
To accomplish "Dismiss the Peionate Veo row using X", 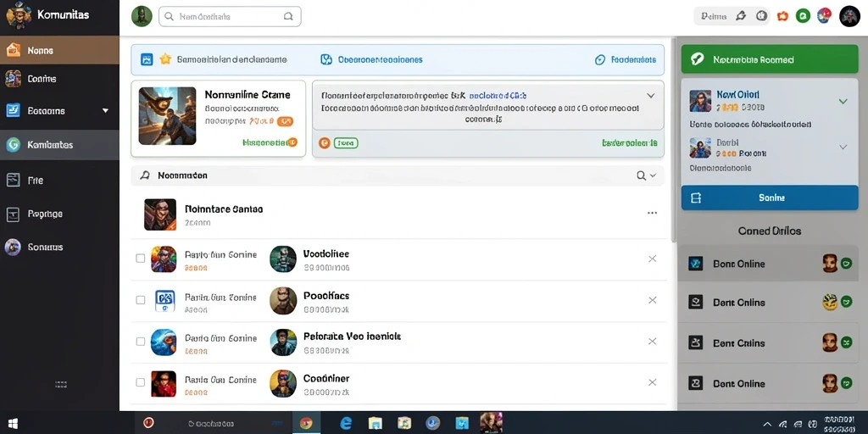I will [x=653, y=342].
